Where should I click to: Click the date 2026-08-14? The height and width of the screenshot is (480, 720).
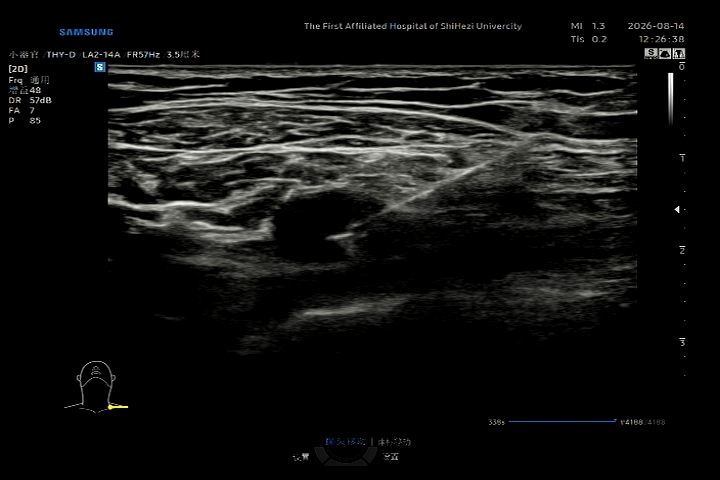click(656, 26)
